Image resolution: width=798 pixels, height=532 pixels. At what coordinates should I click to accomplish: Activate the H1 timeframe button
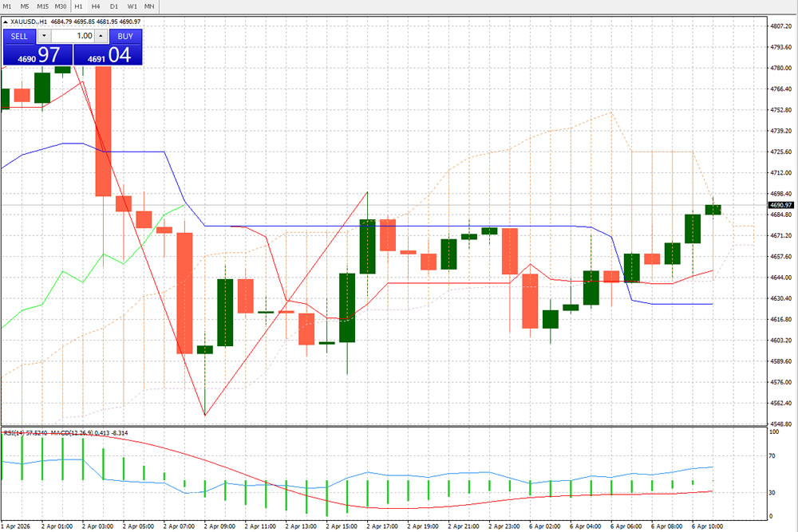tap(79, 6)
